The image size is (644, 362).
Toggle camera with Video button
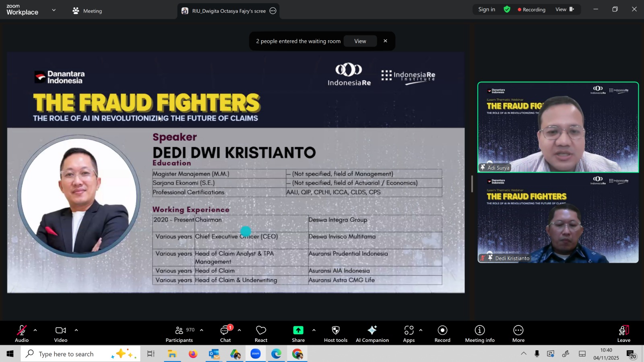coord(61,333)
